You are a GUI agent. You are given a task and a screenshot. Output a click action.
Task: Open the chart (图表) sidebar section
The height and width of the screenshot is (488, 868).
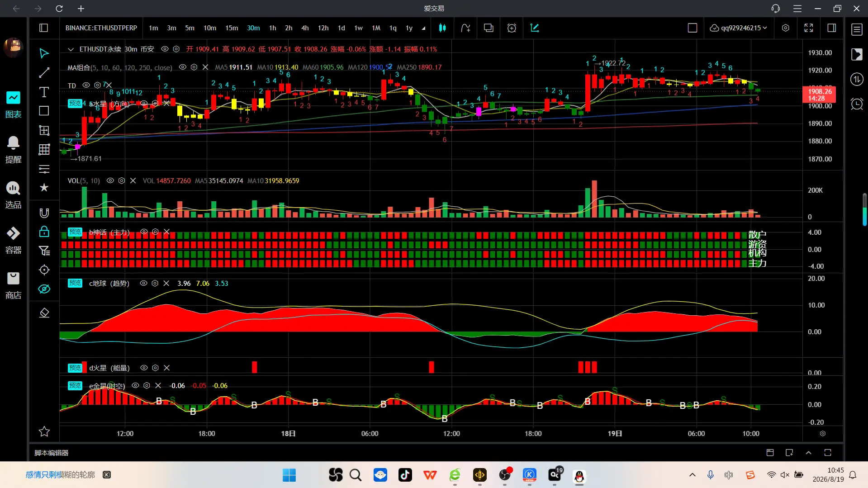13,104
